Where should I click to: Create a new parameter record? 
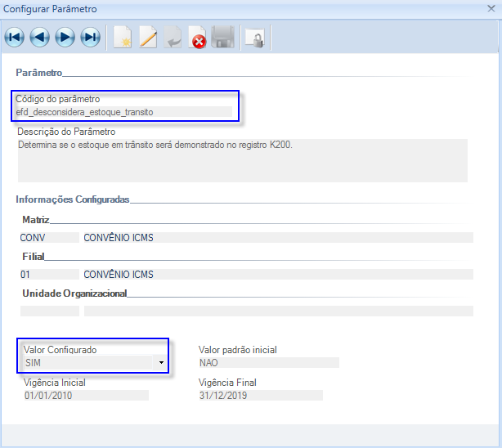123,38
